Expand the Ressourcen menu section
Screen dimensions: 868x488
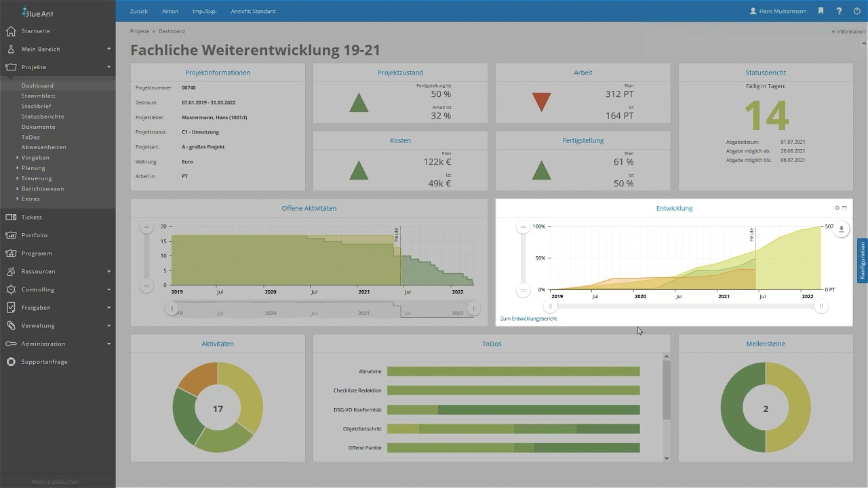pos(108,271)
